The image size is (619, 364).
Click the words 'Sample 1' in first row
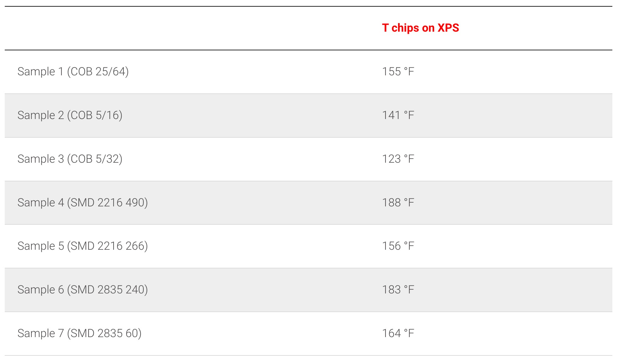coord(40,72)
